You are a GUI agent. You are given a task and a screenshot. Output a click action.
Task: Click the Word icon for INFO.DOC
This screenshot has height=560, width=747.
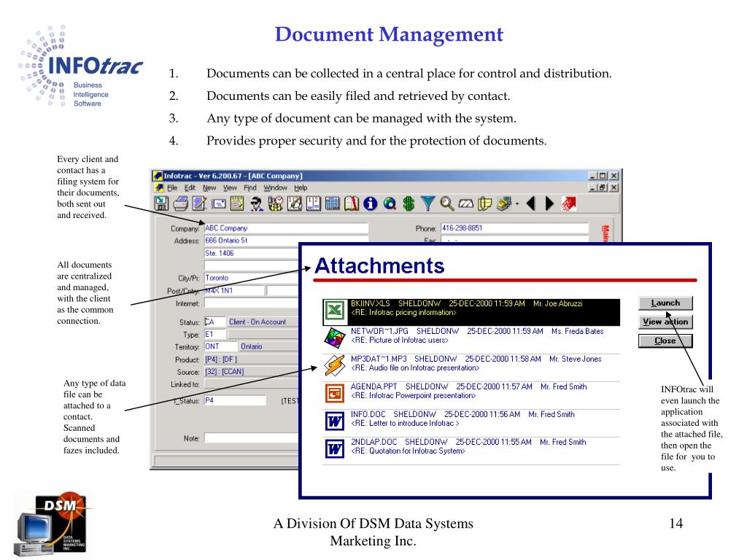(334, 421)
